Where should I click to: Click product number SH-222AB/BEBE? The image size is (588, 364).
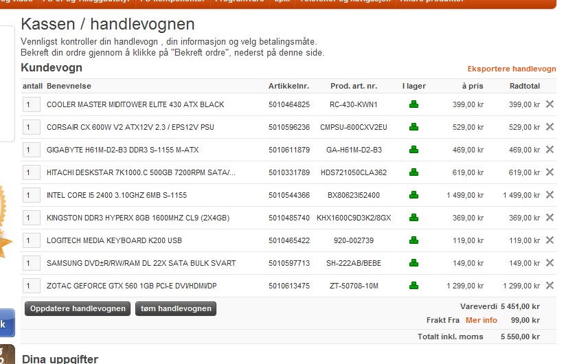[x=354, y=263]
